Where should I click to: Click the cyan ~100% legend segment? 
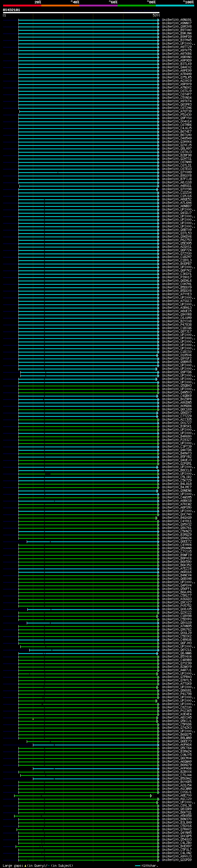(175, 6)
